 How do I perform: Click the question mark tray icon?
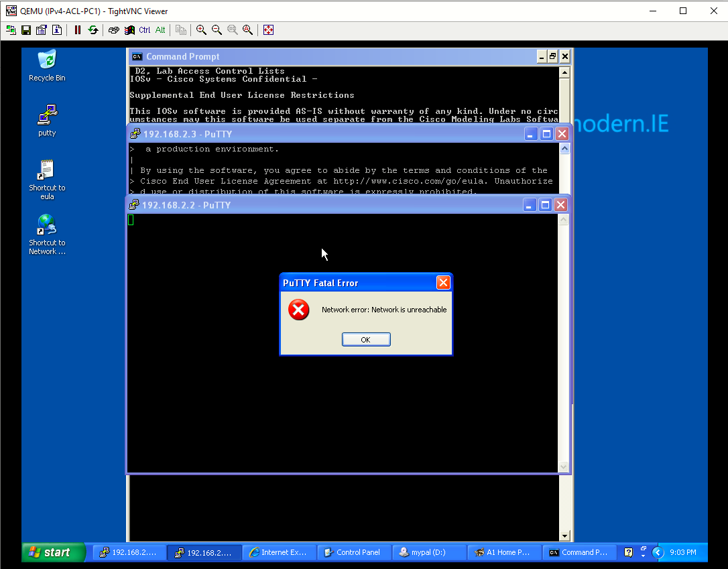(x=629, y=552)
